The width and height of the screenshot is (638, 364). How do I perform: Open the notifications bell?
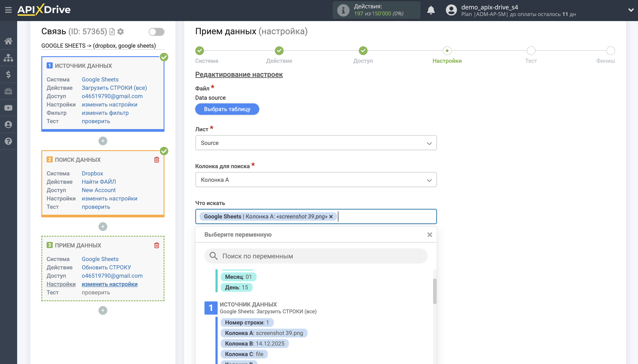click(431, 10)
